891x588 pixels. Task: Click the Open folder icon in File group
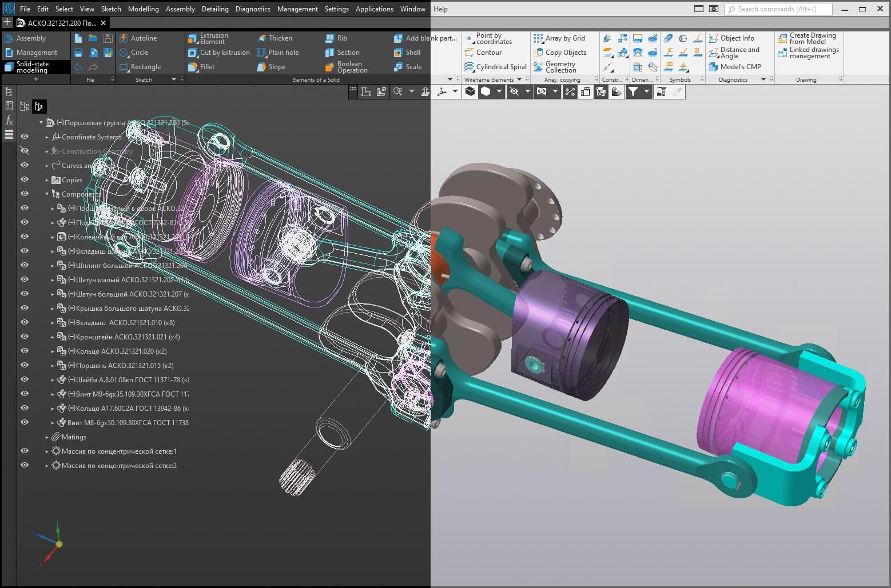(93, 38)
